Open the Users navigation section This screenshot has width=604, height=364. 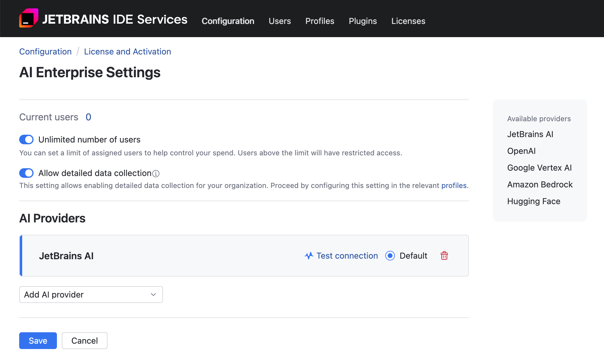pyautogui.click(x=280, y=21)
